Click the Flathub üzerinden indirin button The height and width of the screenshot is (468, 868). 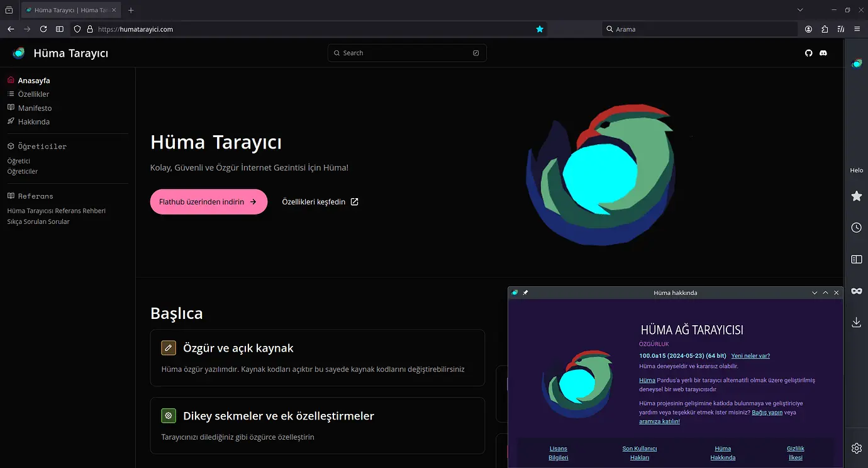pyautogui.click(x=209, y=202)
